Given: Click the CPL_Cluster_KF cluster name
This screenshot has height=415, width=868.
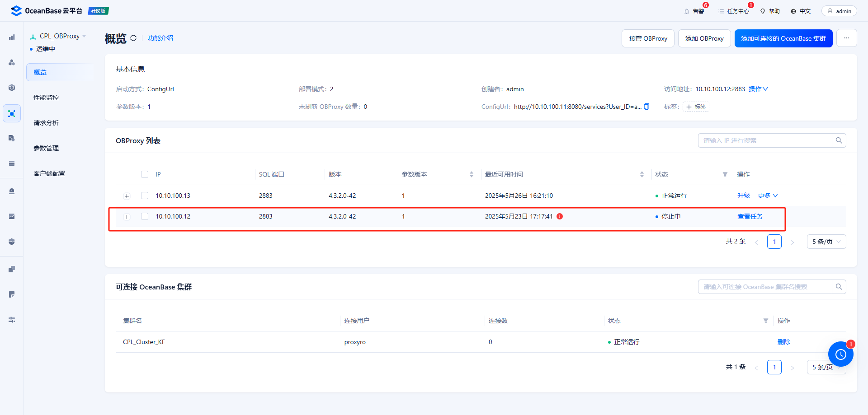Looking at the screenshot, I should click(144, 342).
